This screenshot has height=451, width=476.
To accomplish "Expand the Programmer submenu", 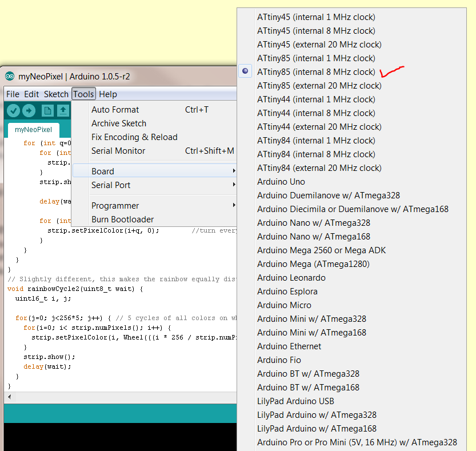I will click(154, 206).
